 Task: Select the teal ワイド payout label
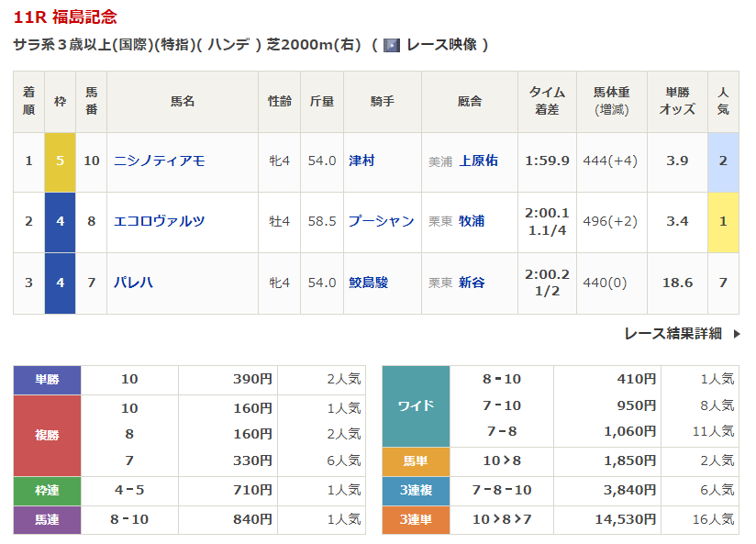416,405
